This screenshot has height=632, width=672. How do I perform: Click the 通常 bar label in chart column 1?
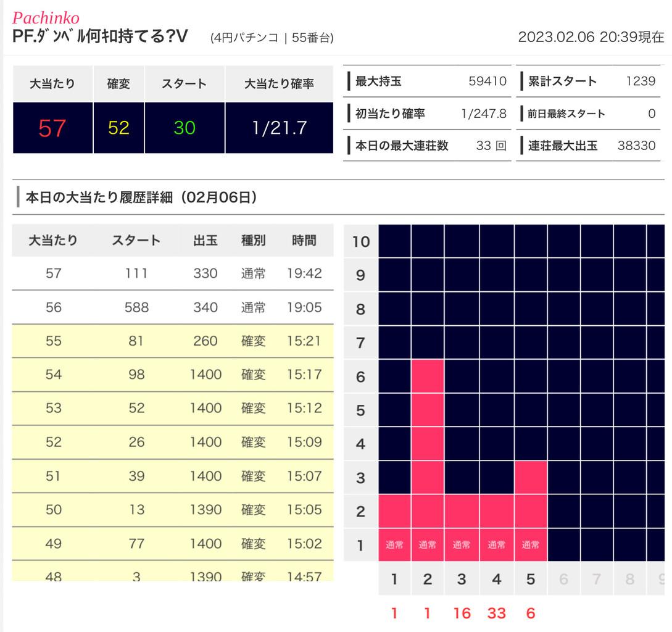pos(394,544)
